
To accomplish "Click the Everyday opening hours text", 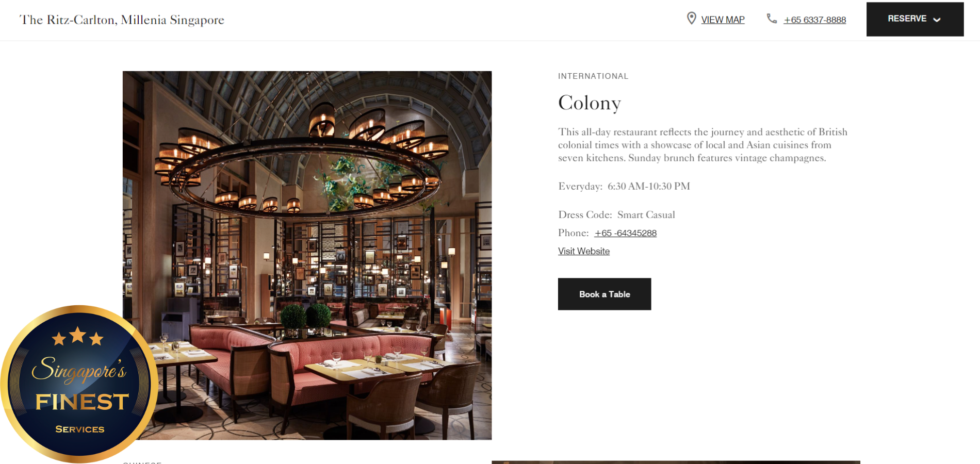I will [x=624, y=186].
